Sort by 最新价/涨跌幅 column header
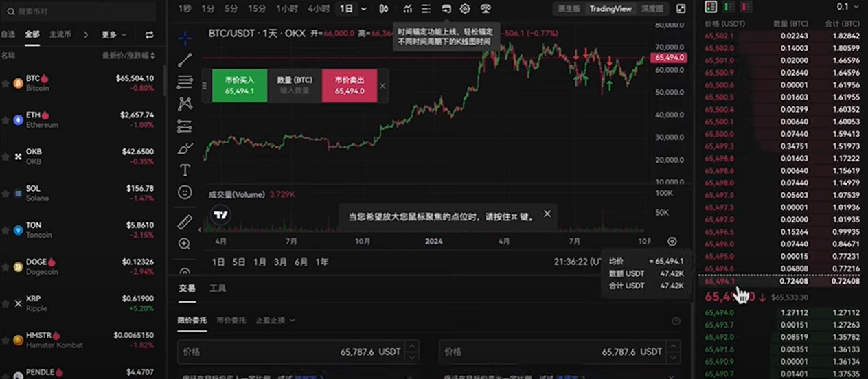 pos(128,56)
